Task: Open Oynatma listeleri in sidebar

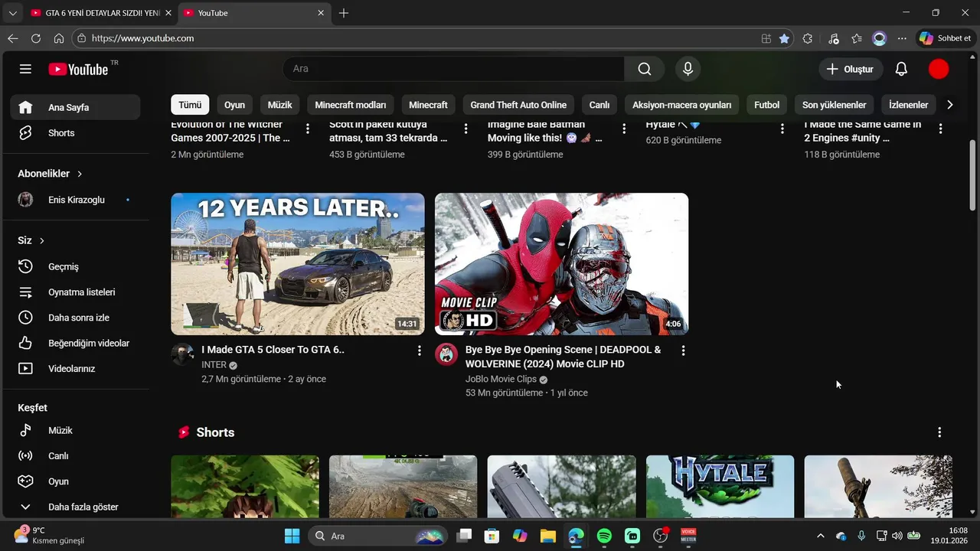Action: 75,292
